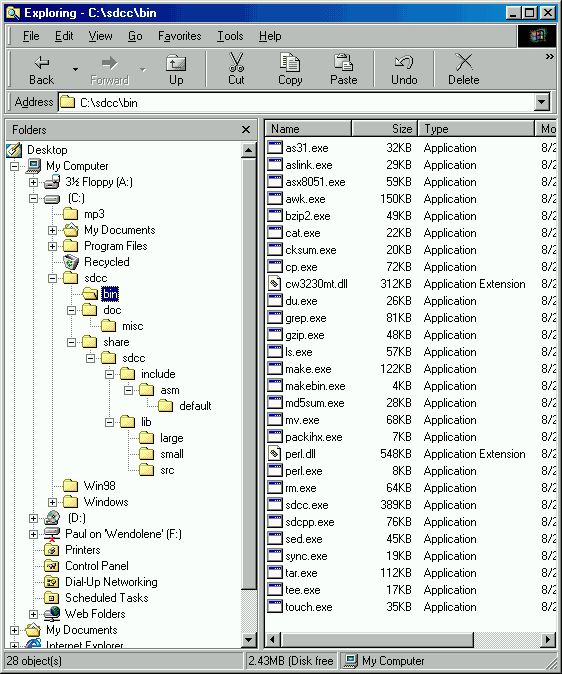Collapse the lib folder node

coord(110,423)
